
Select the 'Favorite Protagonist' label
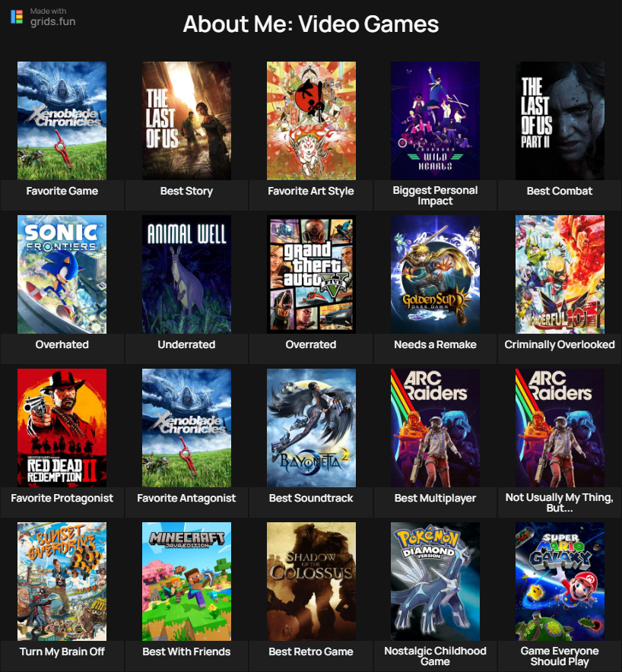click(62, 498)
